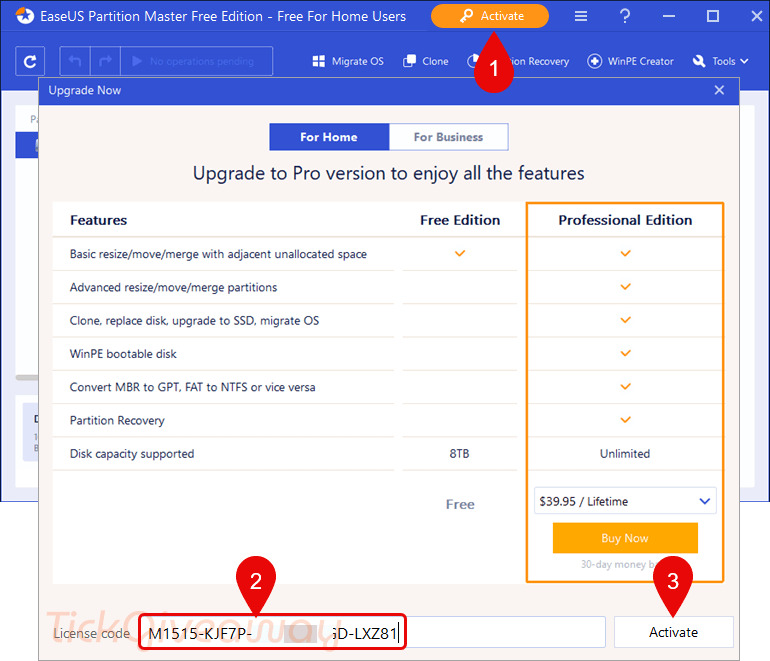The height and width of the screenshot is (661, 770).
Task: Click the Features column header
Action: 99,220
